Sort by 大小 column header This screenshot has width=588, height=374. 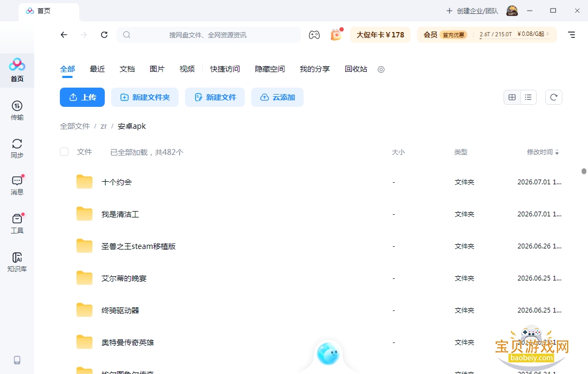click(x=398, y=152)
